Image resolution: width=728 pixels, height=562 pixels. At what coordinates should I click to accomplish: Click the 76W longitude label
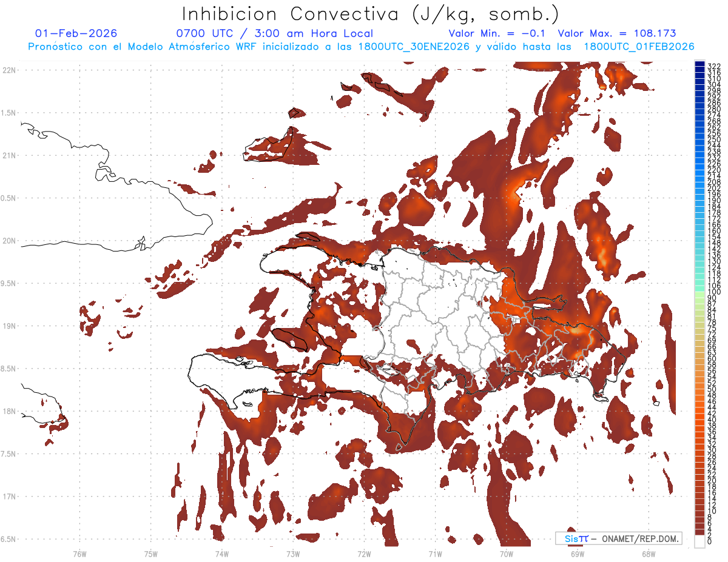[x=79, y=554]
